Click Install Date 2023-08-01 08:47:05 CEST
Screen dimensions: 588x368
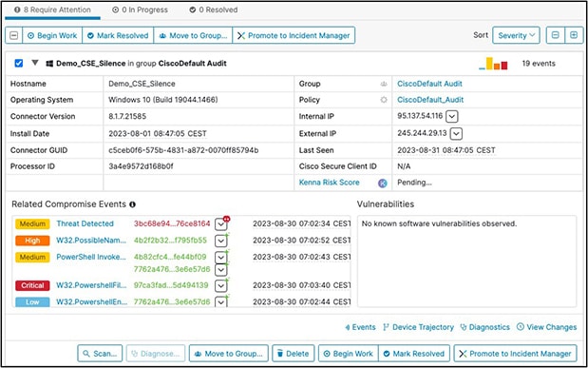tap(158, 134)
